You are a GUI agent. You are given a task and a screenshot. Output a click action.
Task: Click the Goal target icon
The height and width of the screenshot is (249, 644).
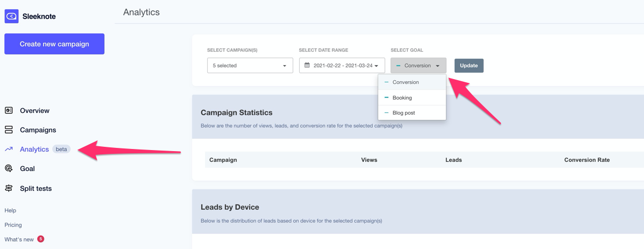(9, 168)
